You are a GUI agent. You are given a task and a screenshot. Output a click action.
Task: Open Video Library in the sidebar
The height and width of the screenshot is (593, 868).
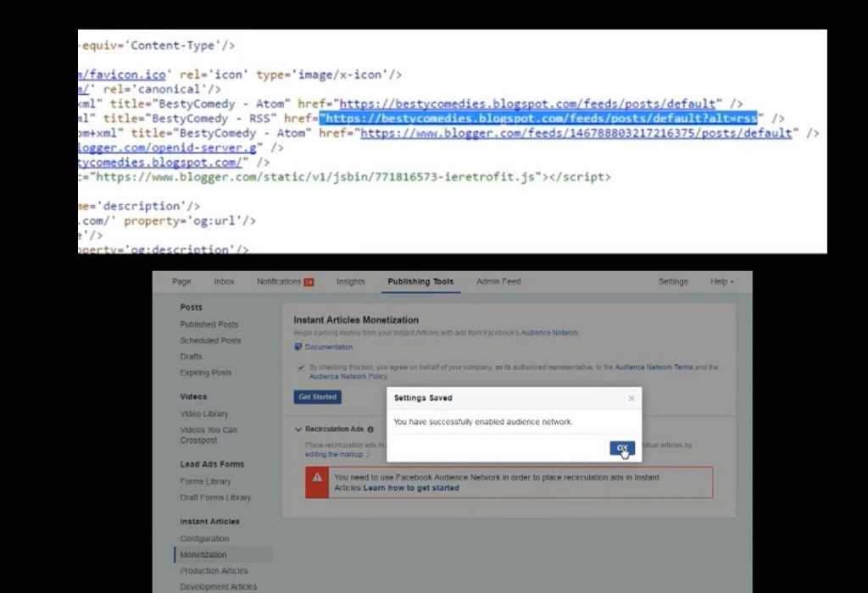[x=203, y=413]
